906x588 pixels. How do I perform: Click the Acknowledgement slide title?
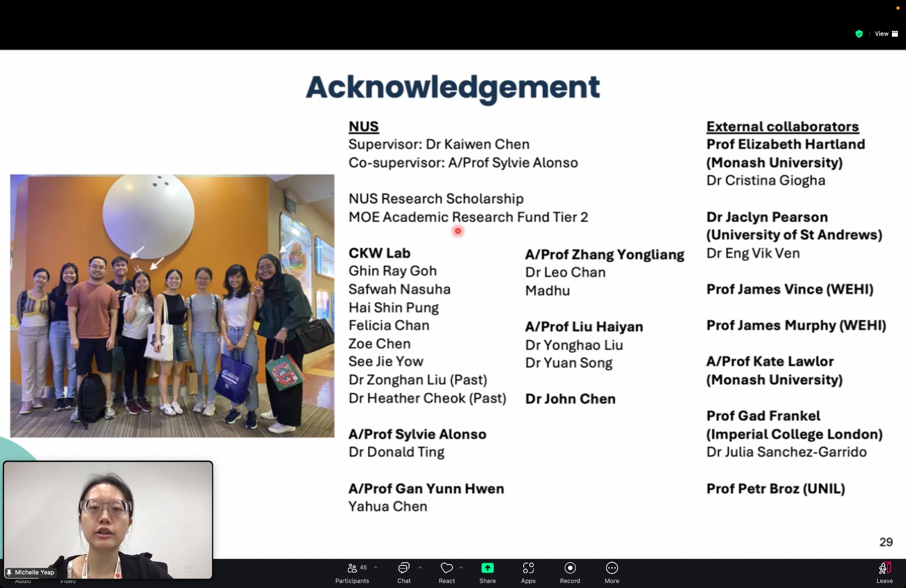coord(453,87)
